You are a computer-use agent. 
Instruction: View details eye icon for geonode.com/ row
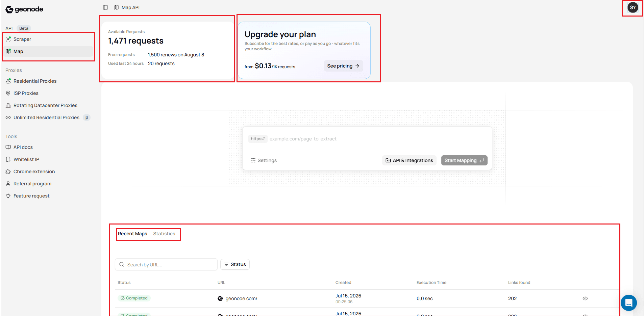coord(585,298)
